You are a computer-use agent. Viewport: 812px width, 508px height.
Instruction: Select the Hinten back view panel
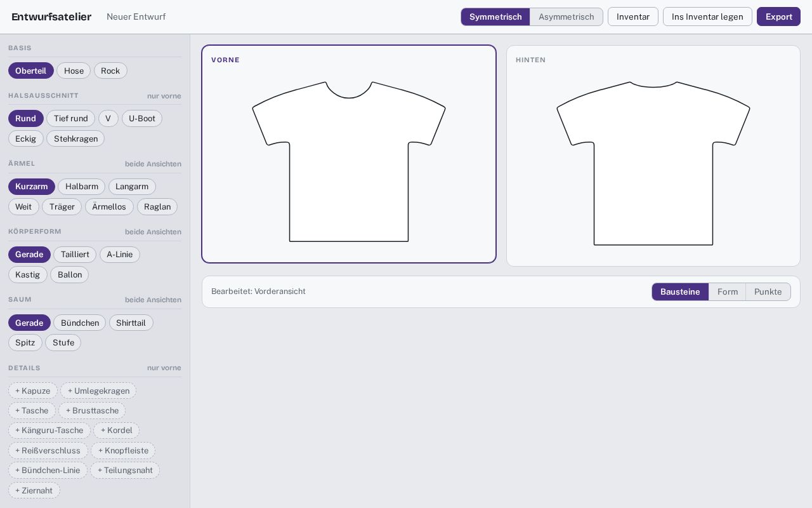(x=653, y=156)
